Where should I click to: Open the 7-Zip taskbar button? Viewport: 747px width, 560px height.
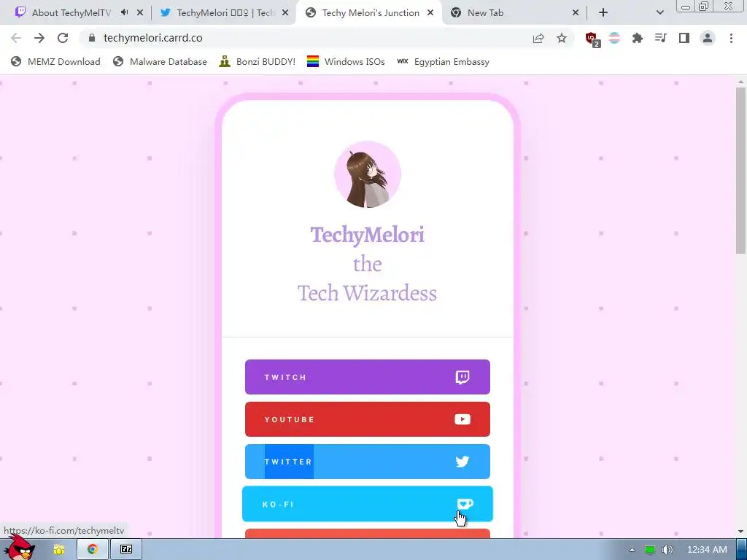pyautogui.click(x=126, y=550)
